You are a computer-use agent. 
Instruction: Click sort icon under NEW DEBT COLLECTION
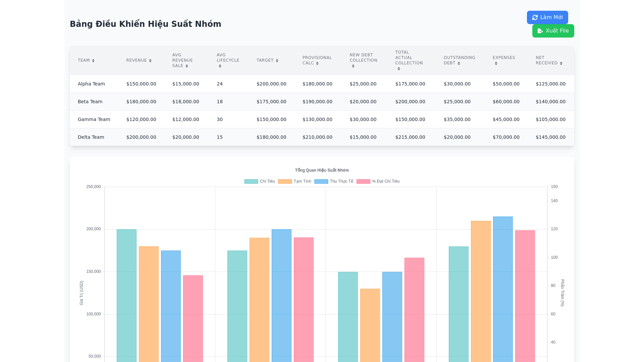point(353,66)
